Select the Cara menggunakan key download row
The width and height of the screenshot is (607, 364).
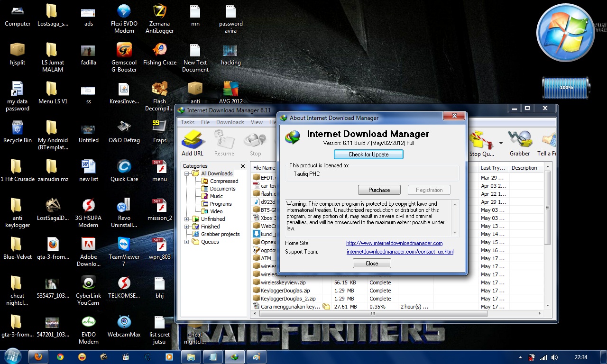pos(397,307)
